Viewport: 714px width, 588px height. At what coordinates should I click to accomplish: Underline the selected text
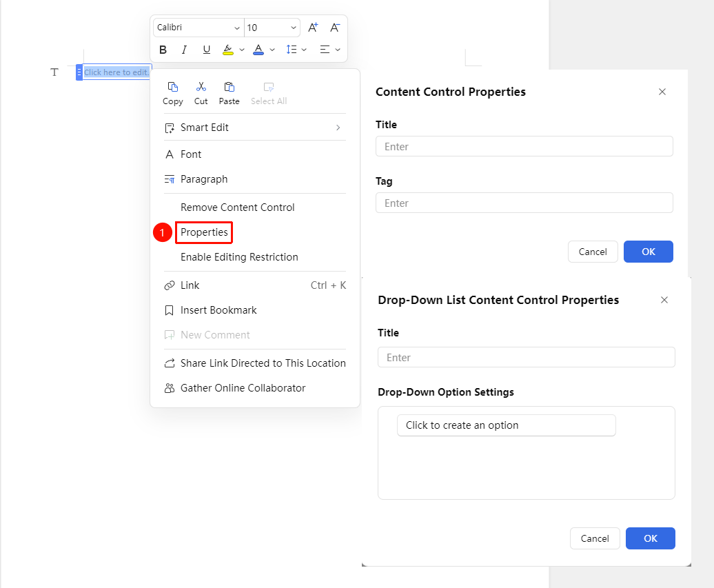(x=206, y=50)
